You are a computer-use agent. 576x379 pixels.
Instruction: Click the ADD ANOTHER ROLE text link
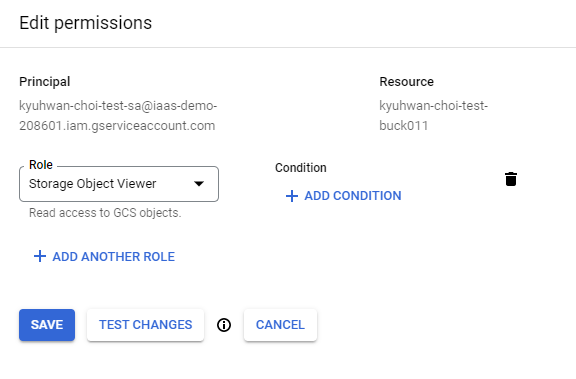(114, 257)
